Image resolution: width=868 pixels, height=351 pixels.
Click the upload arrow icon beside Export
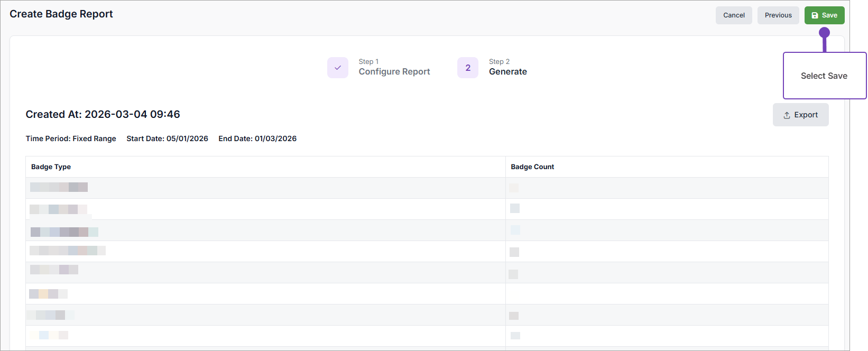(787, 115)
